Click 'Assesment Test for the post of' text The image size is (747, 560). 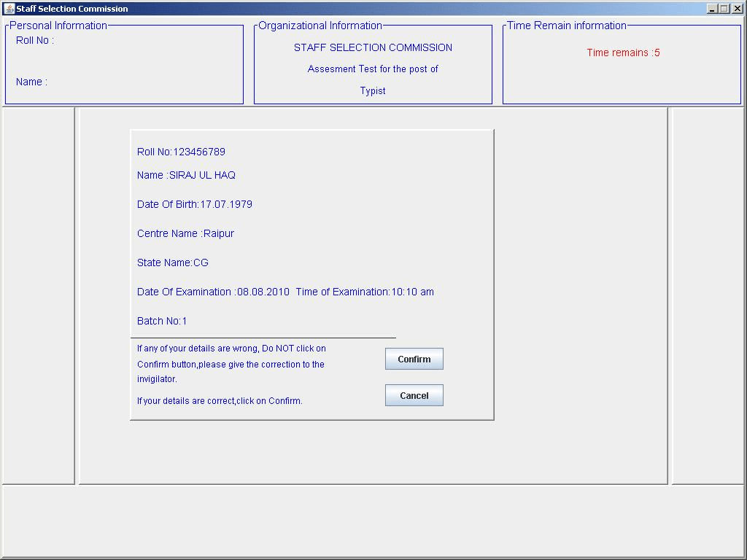373,69
